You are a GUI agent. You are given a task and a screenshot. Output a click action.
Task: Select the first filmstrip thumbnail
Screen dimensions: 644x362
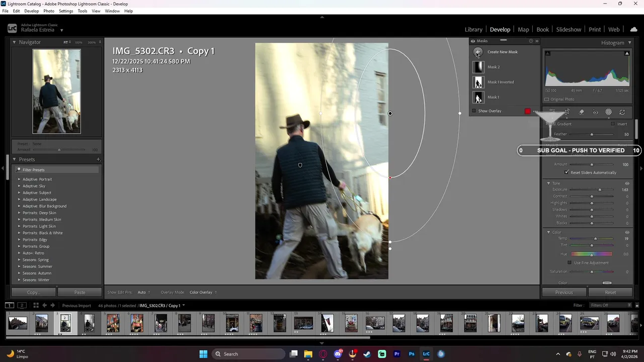pos(18,323)
